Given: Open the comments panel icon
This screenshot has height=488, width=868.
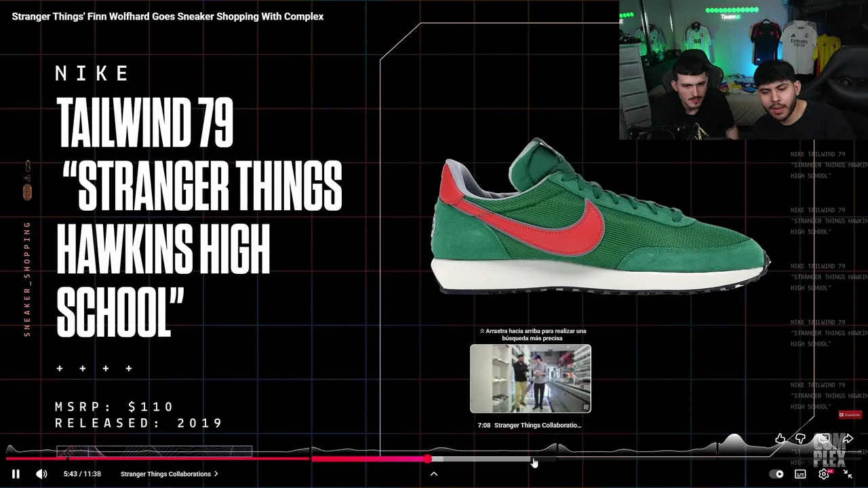Looking at the screenshot, I should 823,439.
